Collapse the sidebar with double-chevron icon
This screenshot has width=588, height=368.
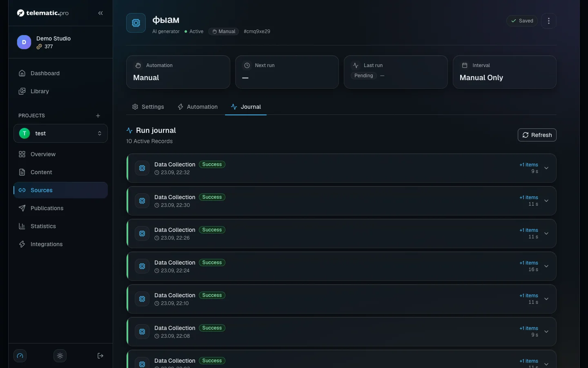pos(100,13)
